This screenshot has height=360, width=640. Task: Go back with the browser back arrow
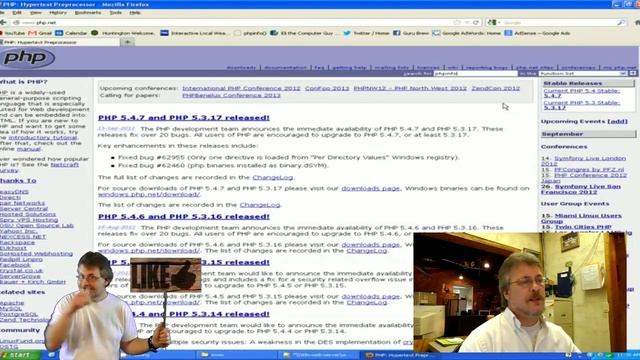click(x=3, y=22)
